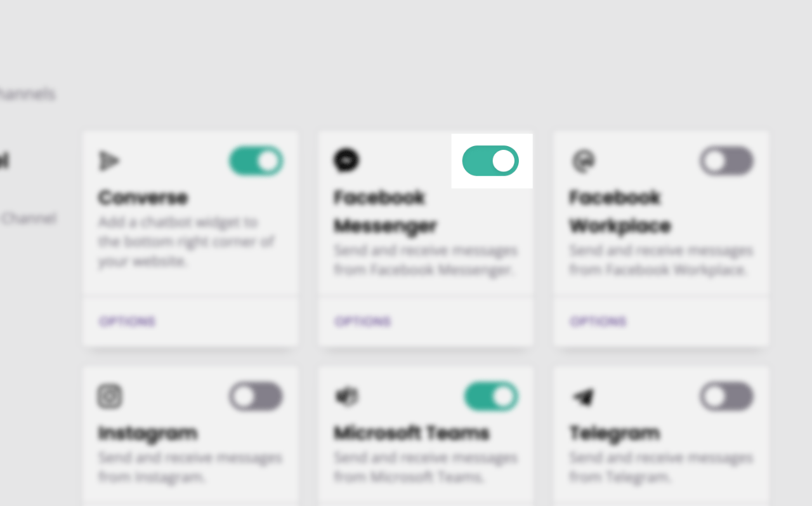Click the Microsoft Teams logo icon

(x=346, y=397)
